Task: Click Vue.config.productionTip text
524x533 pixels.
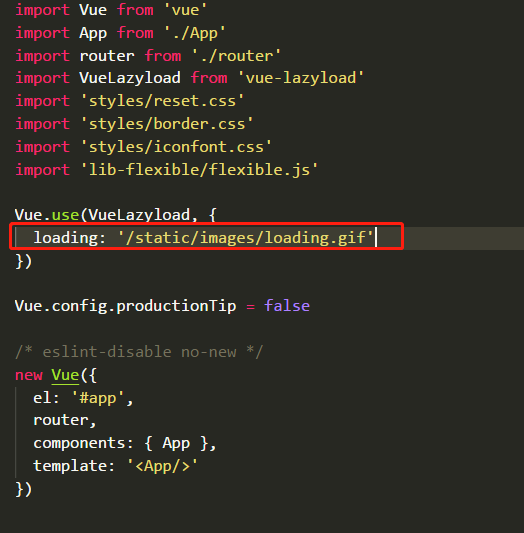Action: (125, 306)
